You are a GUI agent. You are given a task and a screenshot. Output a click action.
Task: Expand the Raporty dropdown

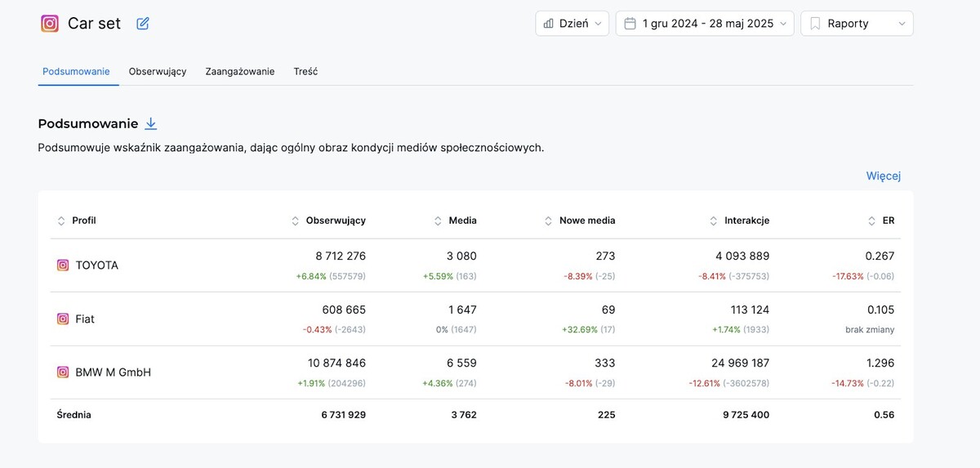click(857, 24)
